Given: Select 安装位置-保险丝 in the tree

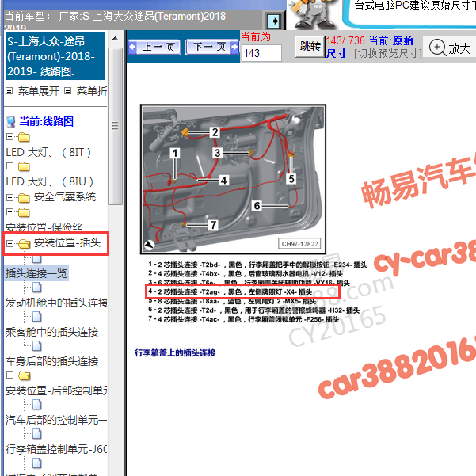Looking at the screenshot, I should [44, 227].
